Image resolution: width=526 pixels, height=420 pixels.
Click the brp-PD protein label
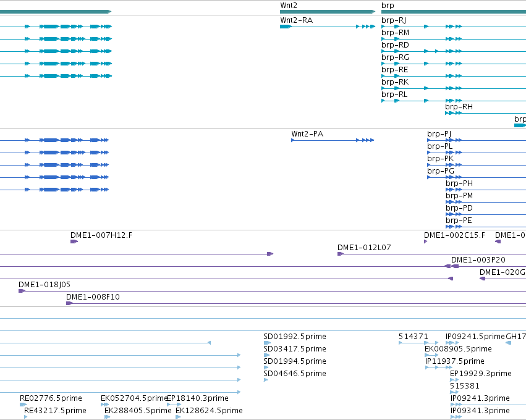(459, 208)
